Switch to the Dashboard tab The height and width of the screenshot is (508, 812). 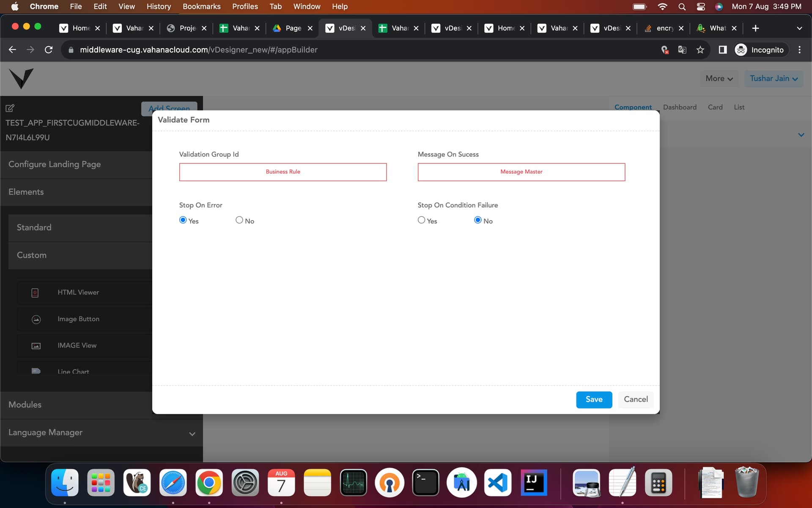pyautogui.click(x=679, y=107)
